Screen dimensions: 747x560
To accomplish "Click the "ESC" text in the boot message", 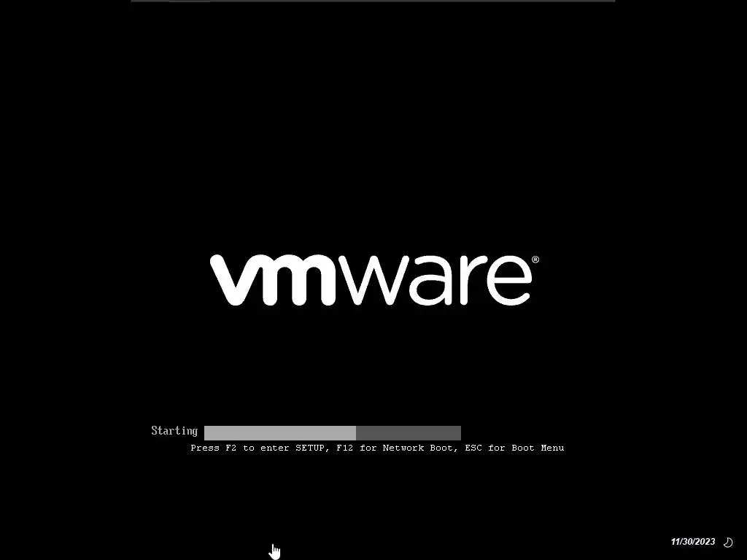I will point(473,448).
